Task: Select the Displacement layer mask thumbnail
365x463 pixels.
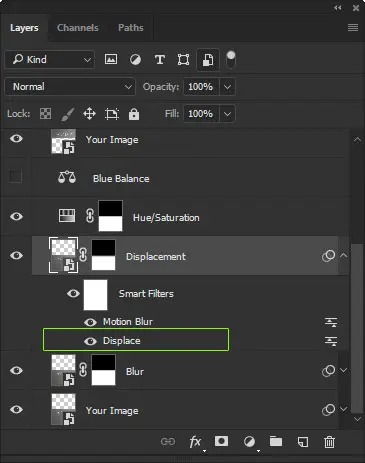Action: tap(104, 255)
